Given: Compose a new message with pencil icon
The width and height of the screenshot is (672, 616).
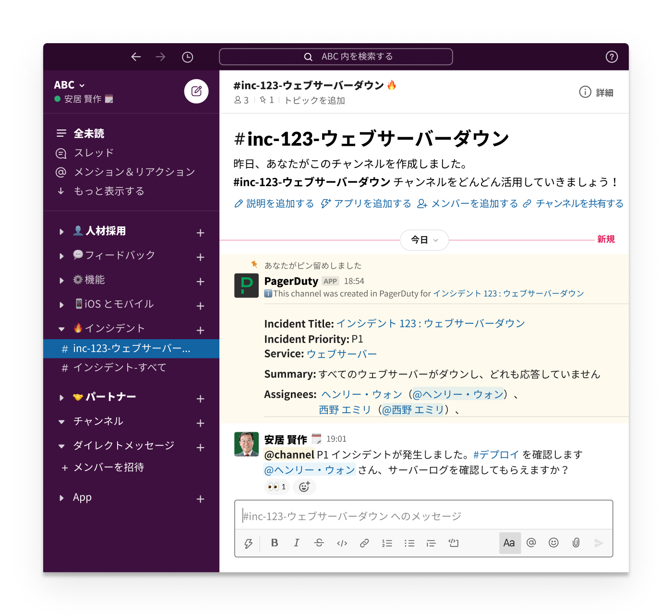Looking at the screenshot, I should 196,91.
